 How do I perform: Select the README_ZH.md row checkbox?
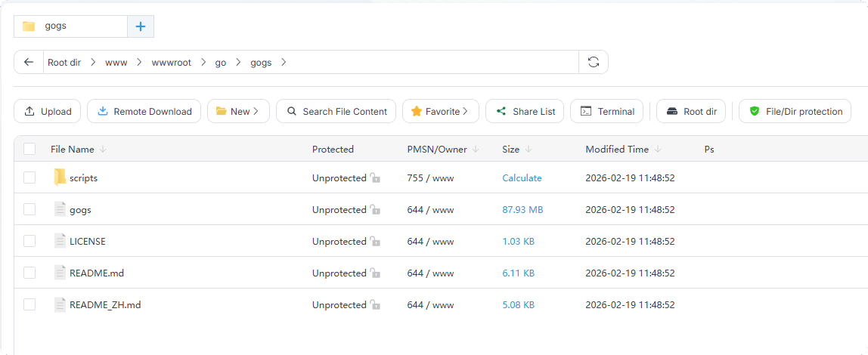tap(29, 305)
